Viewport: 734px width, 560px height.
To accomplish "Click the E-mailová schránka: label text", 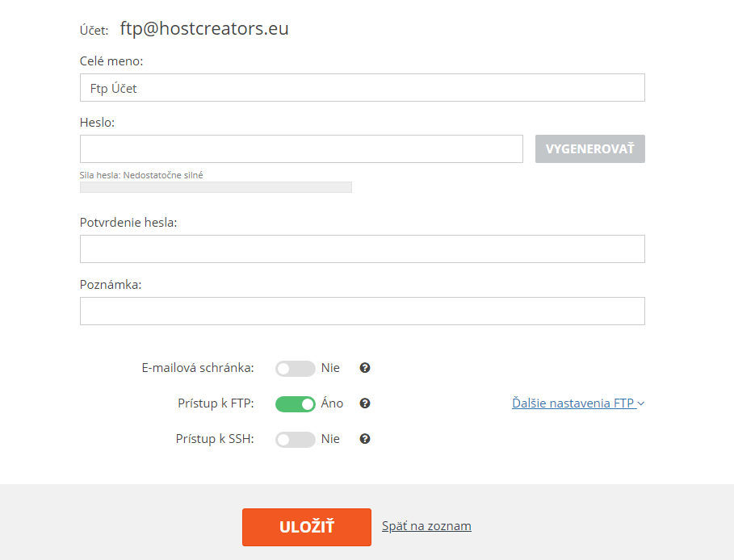I will [x=198, y=368].
